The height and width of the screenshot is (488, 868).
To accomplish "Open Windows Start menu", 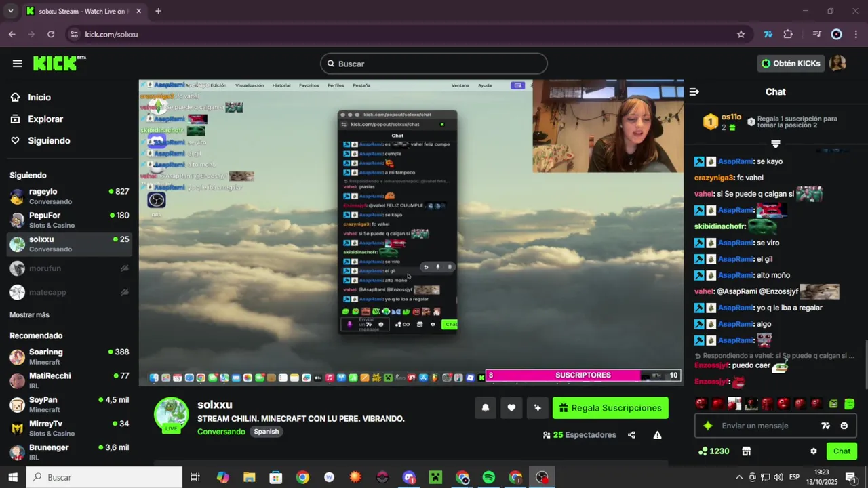I will click(13, 477).
